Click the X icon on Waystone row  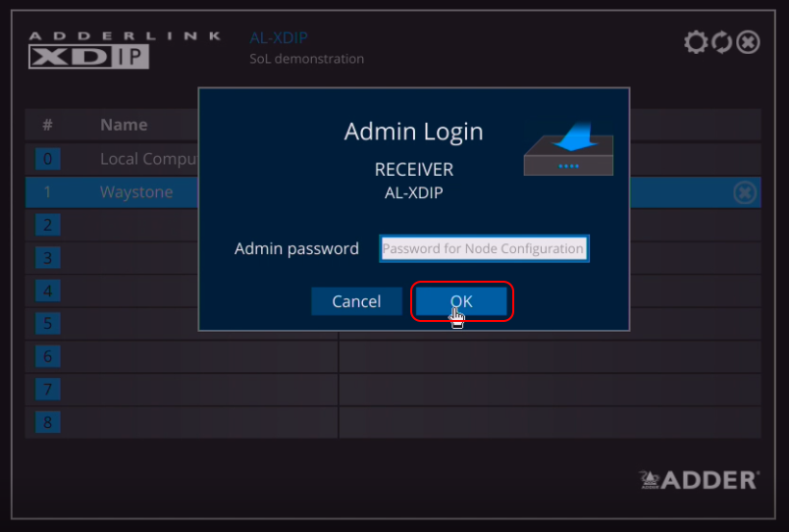click(745, 192)
